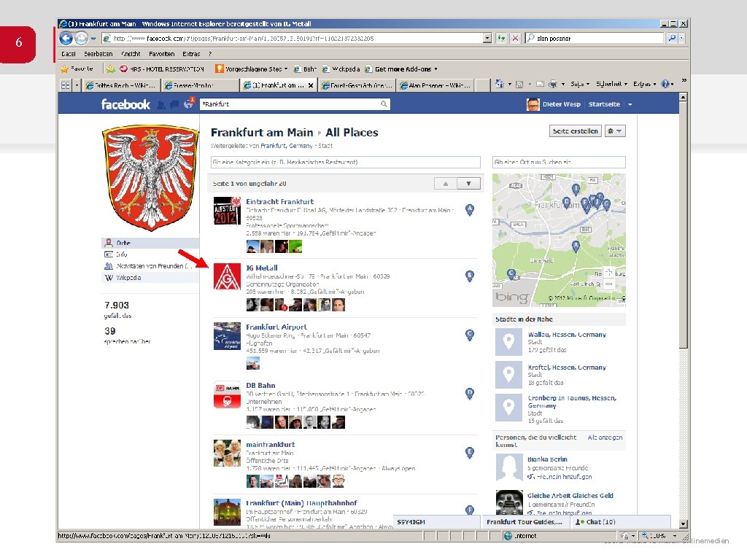This screenshot has width=747, height=560.
Task: Click the map zoom in plus button
Action: 609,273
